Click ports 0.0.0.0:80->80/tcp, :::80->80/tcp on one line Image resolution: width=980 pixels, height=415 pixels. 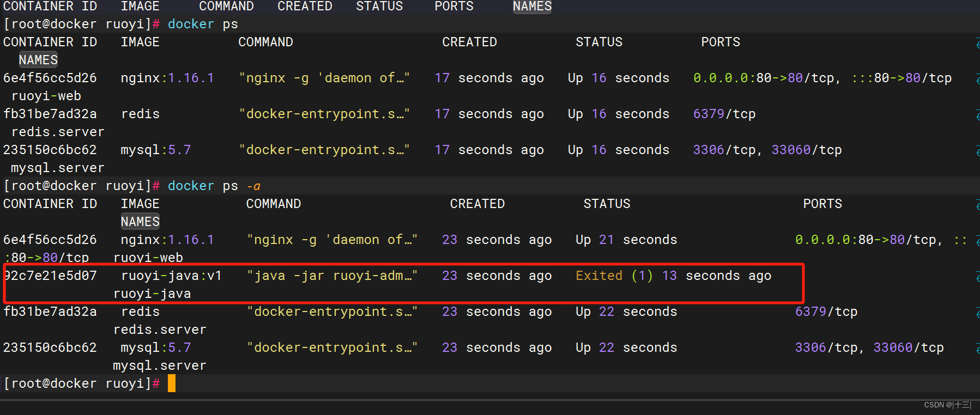point(822,78)
